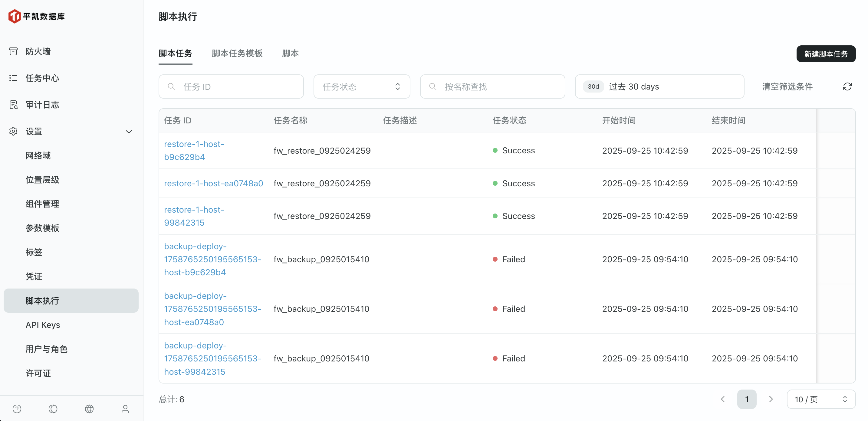868x421 pixels.
Task: Open 审计日志 from the sidebar
Action: click(x=42, y=105)
